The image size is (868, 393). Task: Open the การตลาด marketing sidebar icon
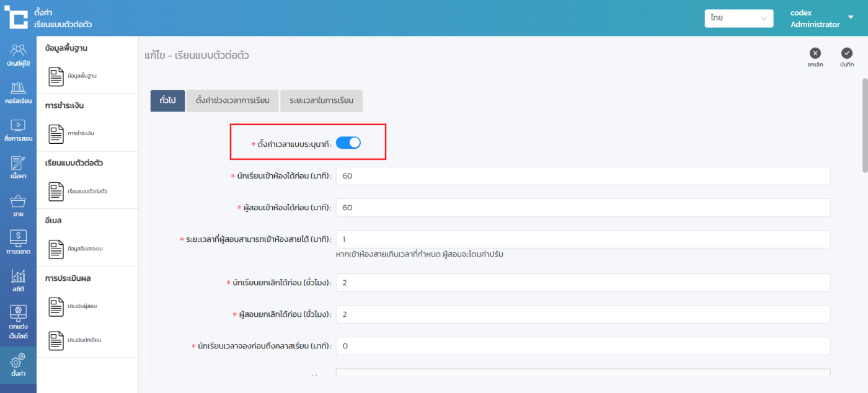18,242
